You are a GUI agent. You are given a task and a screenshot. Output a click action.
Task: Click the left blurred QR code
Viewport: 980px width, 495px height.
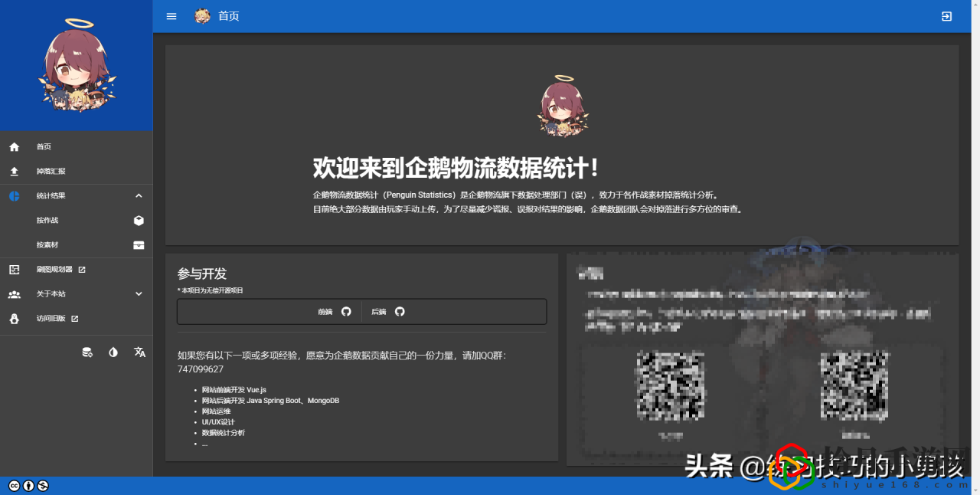pos(671,386)
